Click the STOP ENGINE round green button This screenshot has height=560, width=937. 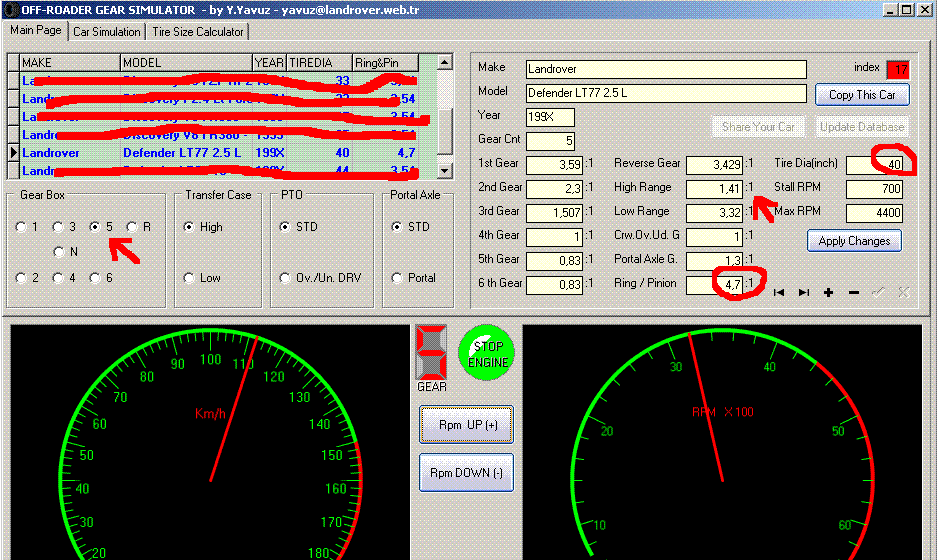[x=487, y=353]
